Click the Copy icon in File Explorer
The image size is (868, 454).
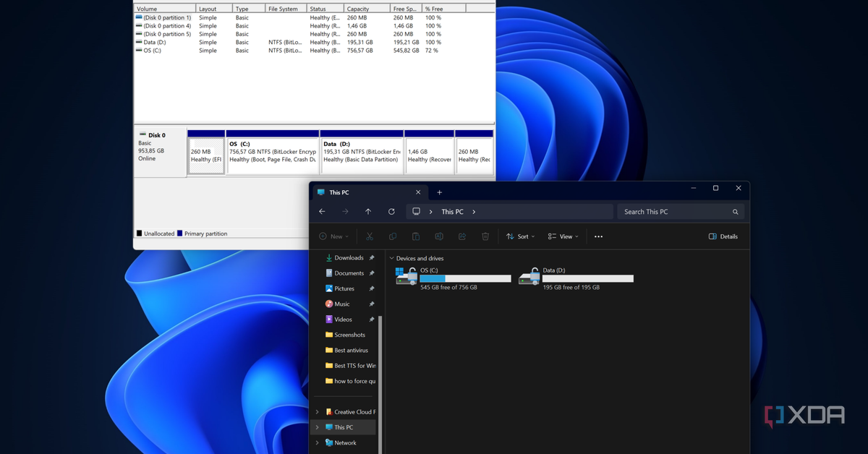point(393,236)
